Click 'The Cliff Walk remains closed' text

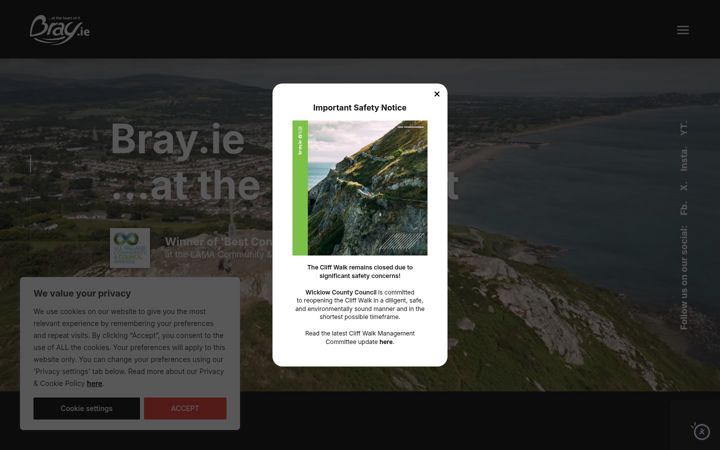360,271
